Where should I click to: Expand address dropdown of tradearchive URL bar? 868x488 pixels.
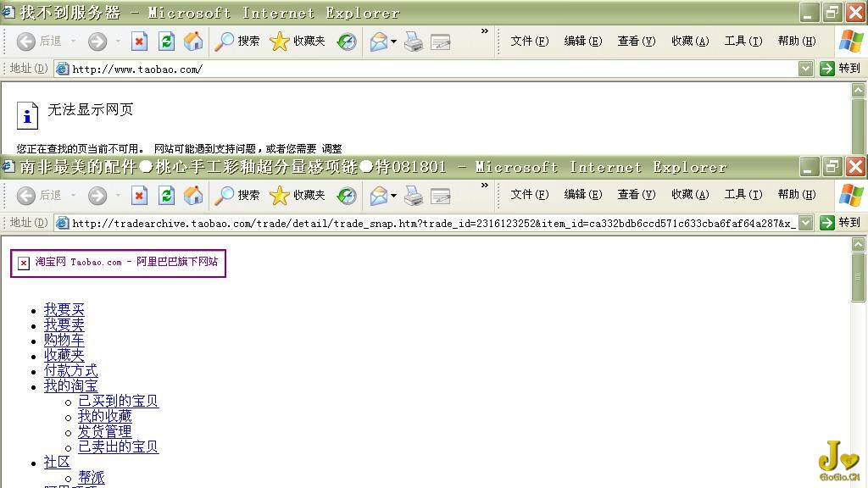[x=805, y=223]
